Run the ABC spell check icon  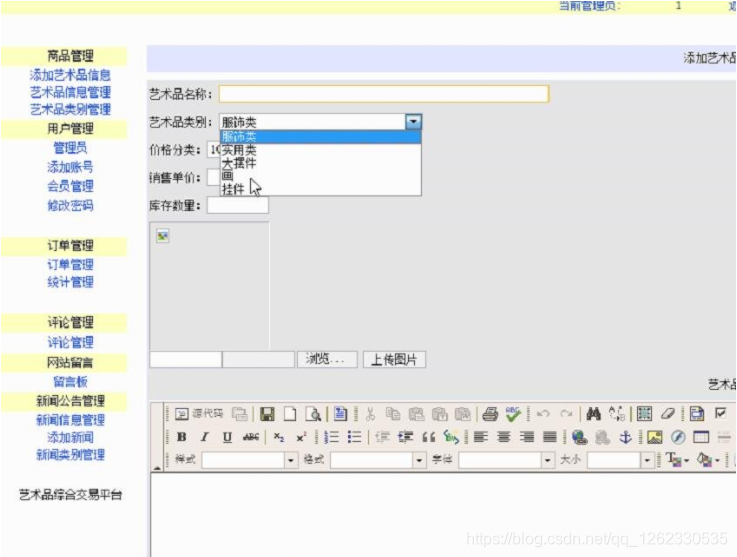click(513, 414)
